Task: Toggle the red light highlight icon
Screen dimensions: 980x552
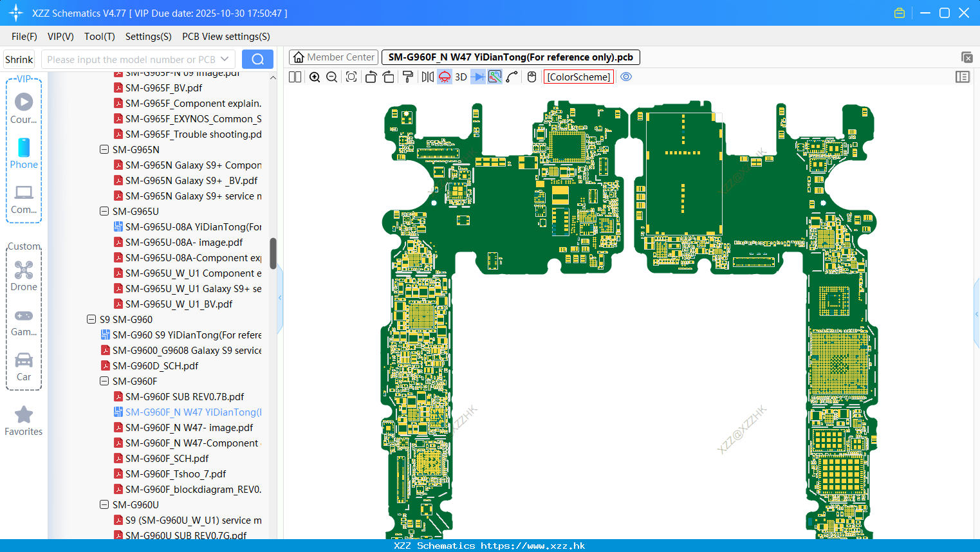Action: [x=445, y=77]
